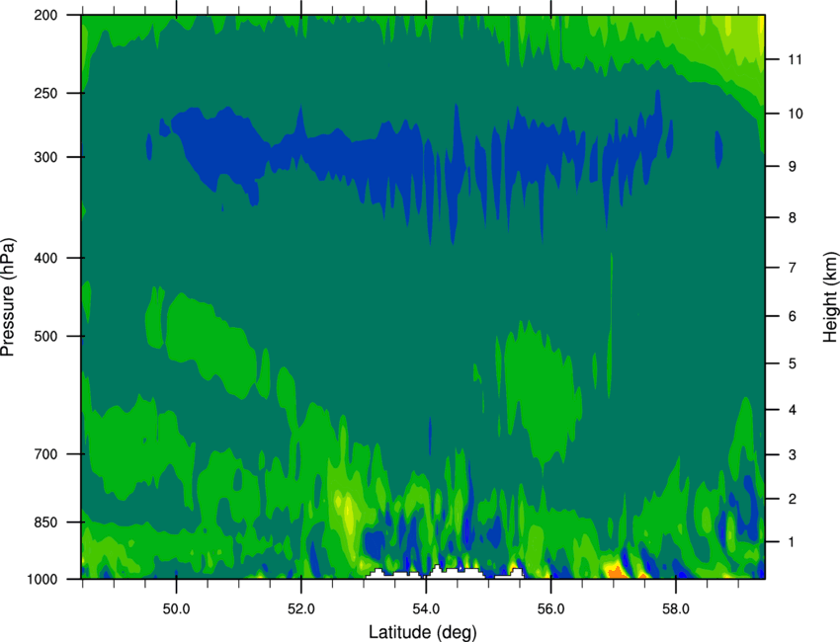Click the 250 pressure tick label
This screenshot has width=840, height=642.
tap(46, 93)
